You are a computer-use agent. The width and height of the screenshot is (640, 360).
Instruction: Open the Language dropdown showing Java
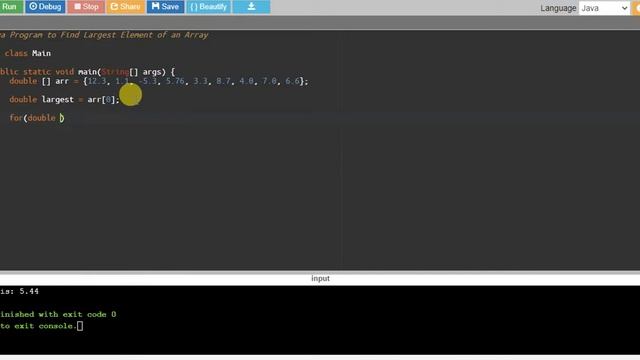(x=604, y=8)
